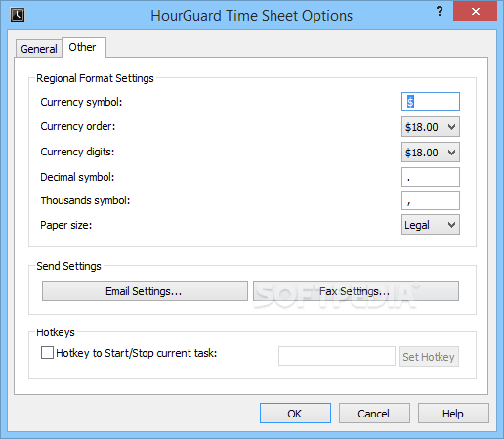This screenshot has height=439, width=504.
Task: Click the Thousands symbol input field
Action: pyautogui.click(x=431, y=200)
